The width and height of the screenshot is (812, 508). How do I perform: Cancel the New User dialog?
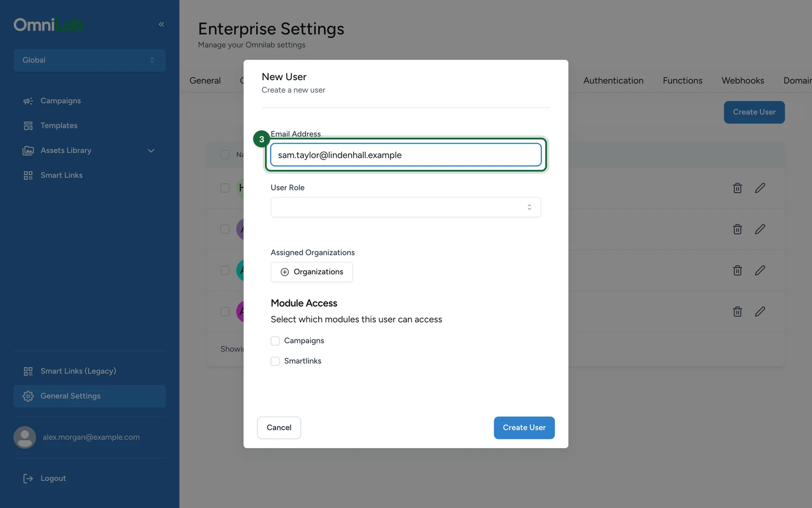[x=279, y=428]
